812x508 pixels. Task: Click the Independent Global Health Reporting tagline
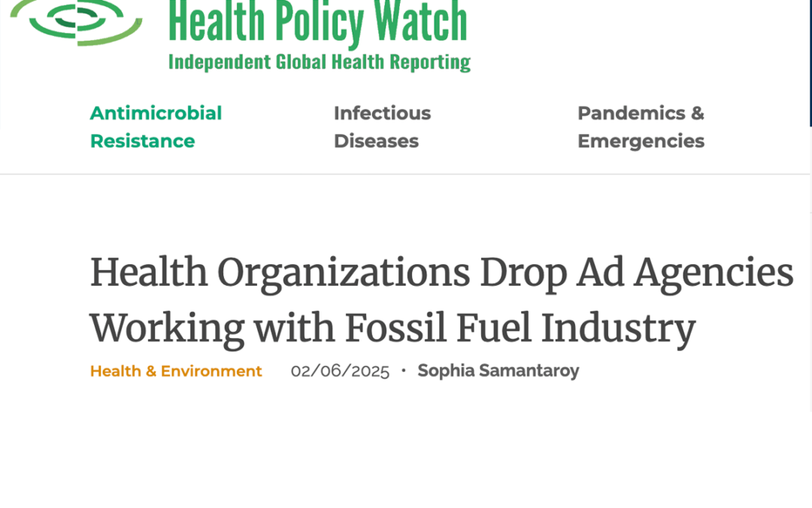[x=320, y=62]
